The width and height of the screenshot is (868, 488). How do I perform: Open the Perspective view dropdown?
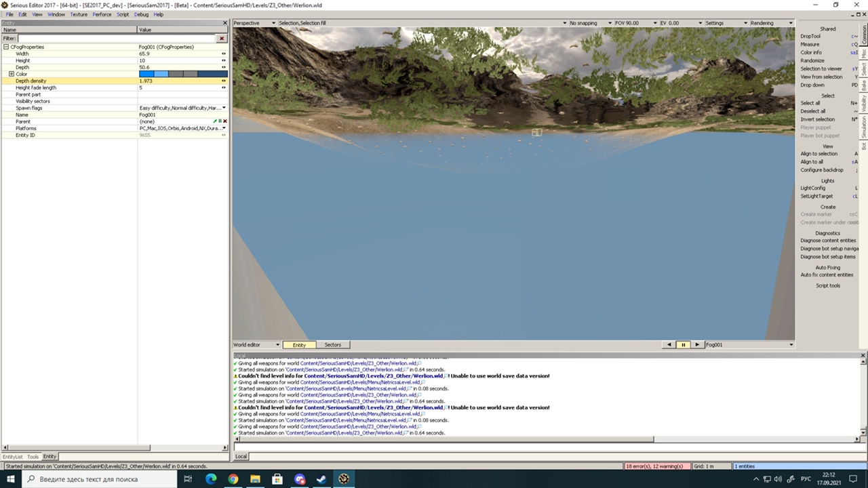pos(254,23)
